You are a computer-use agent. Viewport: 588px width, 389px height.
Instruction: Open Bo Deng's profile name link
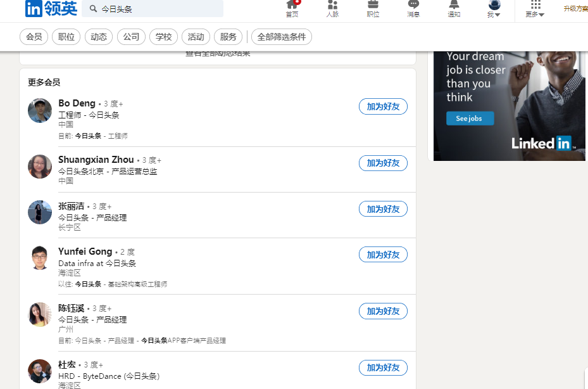(x=77, y=103)
